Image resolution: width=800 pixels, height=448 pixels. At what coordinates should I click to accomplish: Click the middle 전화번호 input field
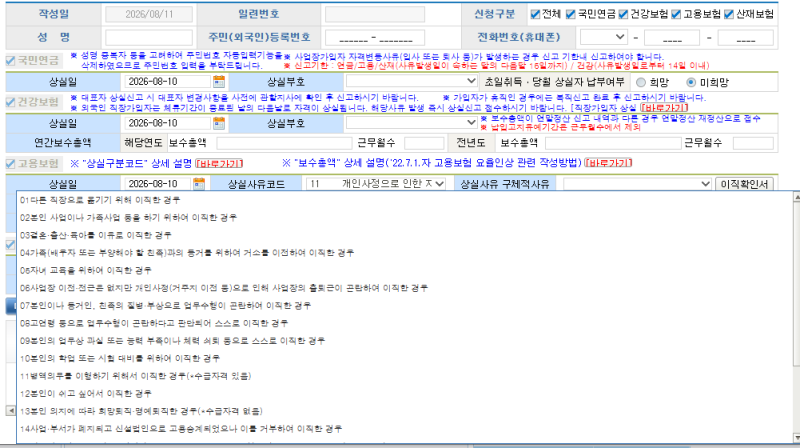click(671, 37)
